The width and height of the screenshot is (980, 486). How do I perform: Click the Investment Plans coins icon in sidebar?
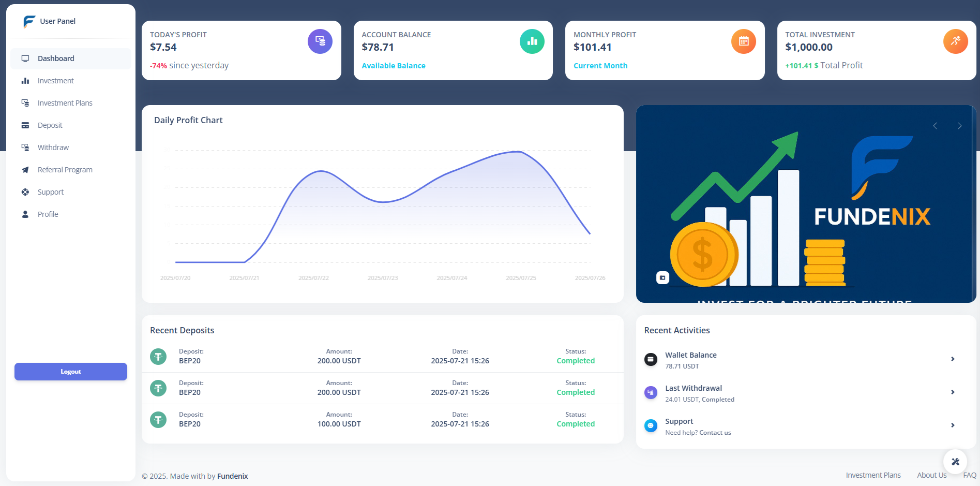[x=25, y=103]
